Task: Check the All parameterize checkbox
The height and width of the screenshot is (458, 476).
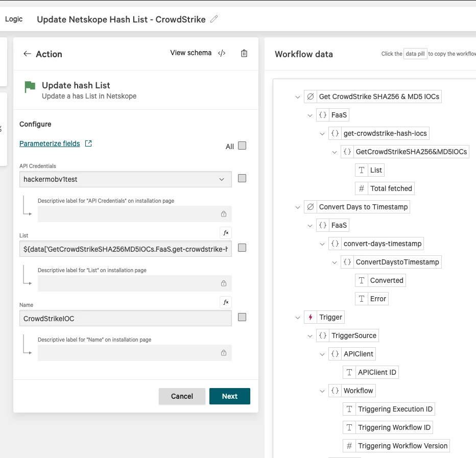Action: point(242,146)
